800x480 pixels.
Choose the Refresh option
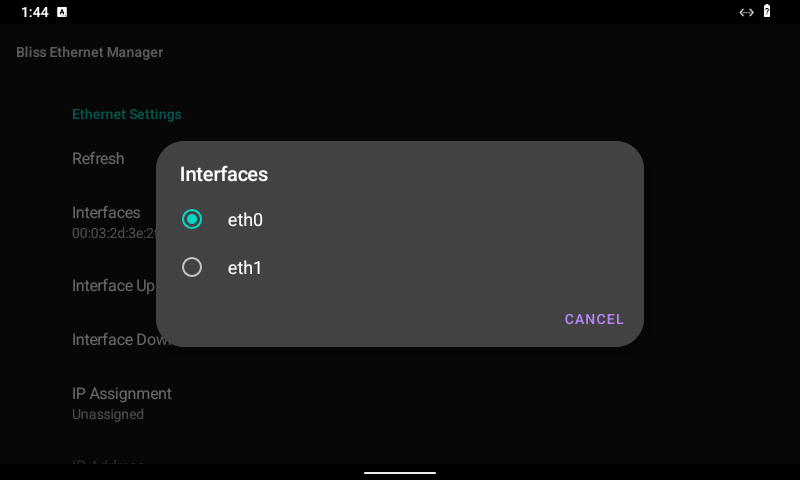[x=98, y=158]
